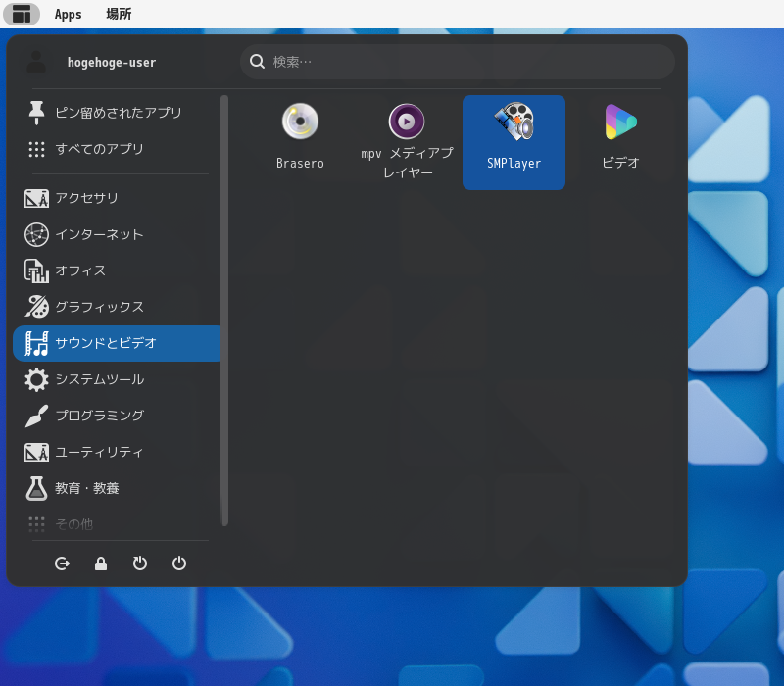Show すべてのアプリ all apps

pos(117,149)
